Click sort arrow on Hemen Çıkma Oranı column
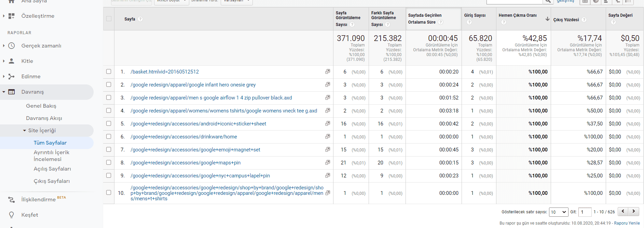Image resolution: width=644 pixels, height=228 pixels. (x=547, y=19)
